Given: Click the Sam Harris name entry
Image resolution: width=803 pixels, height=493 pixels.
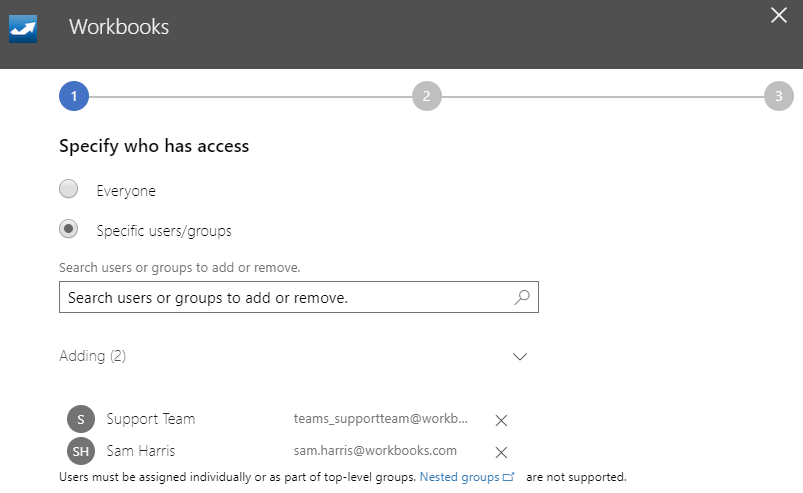Looking at the screenshot, I should [141, 451].
